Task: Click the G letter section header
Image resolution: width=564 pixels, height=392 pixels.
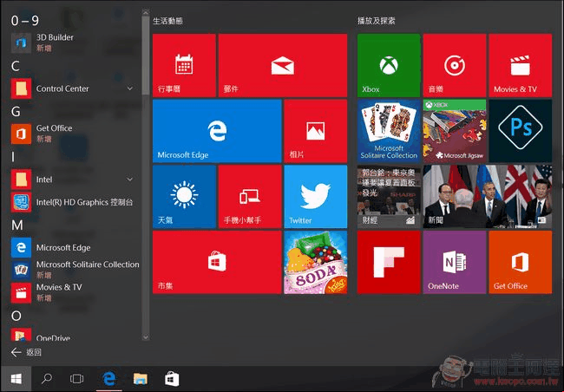Action: [16, 112]
